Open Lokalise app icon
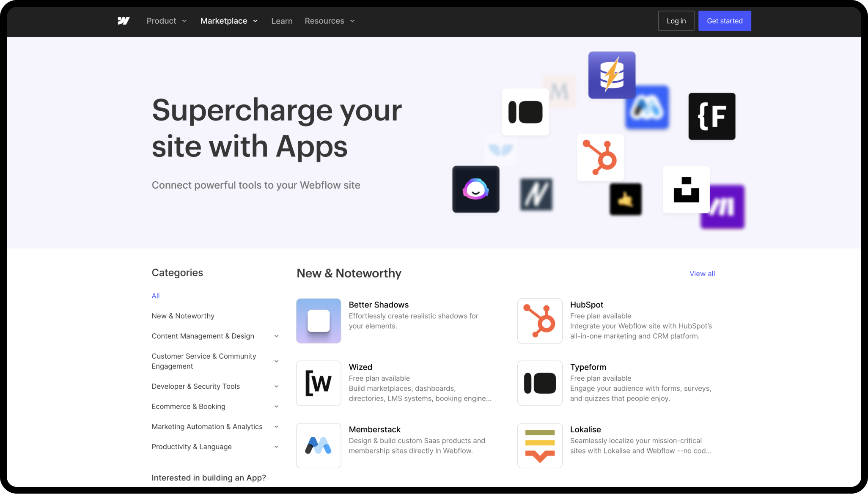The image size is (868, 494). [540, 445]
